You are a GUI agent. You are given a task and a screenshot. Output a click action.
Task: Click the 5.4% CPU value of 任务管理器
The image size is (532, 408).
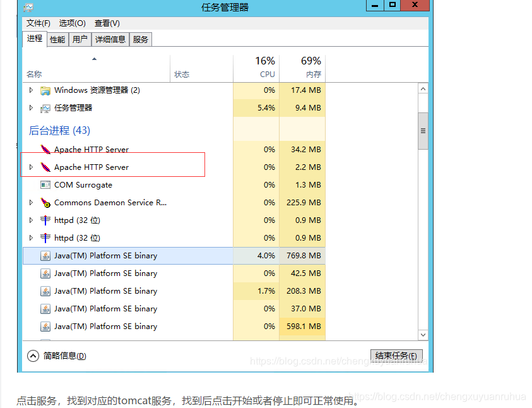tap(266, 108)
